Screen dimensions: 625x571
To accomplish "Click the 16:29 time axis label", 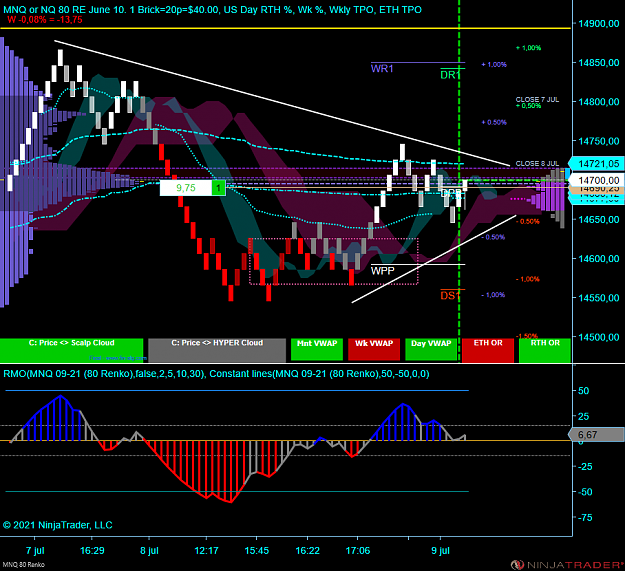I will tap(92, 551).
